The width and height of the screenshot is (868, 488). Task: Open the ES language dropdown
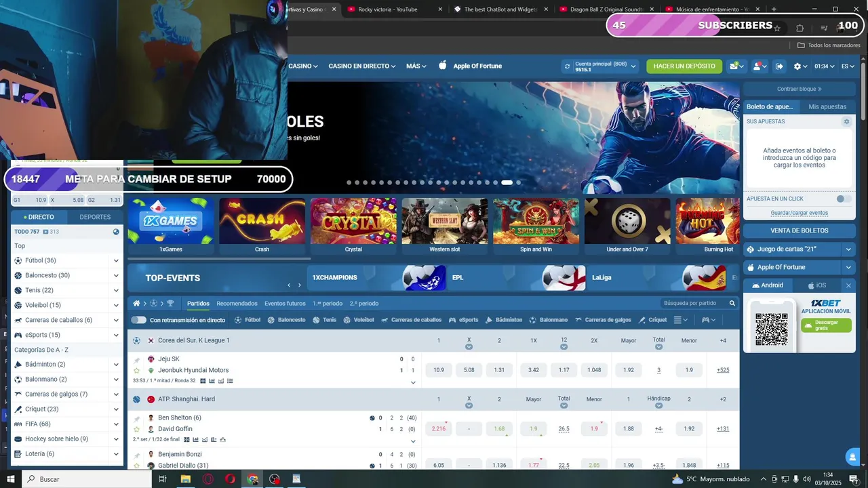[848, 66]
